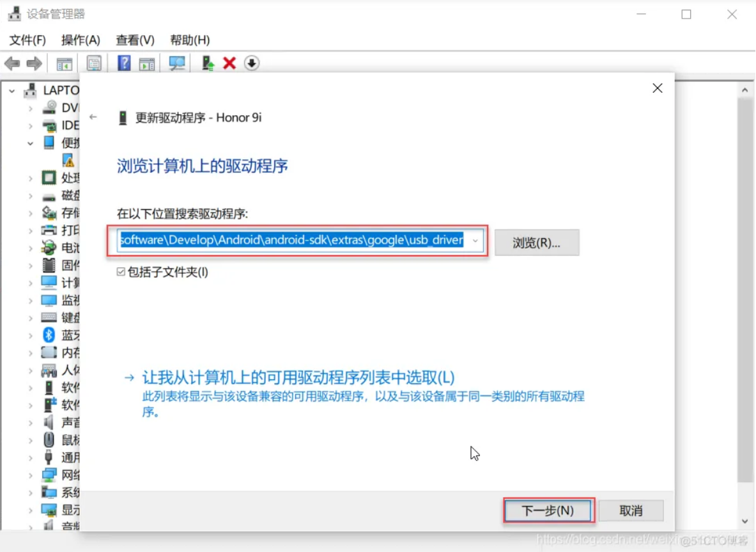Toggle the 包括子文件夹 checkbox
Image resolution: width=756 pixels, height=552 pixels.
(121, 272)
